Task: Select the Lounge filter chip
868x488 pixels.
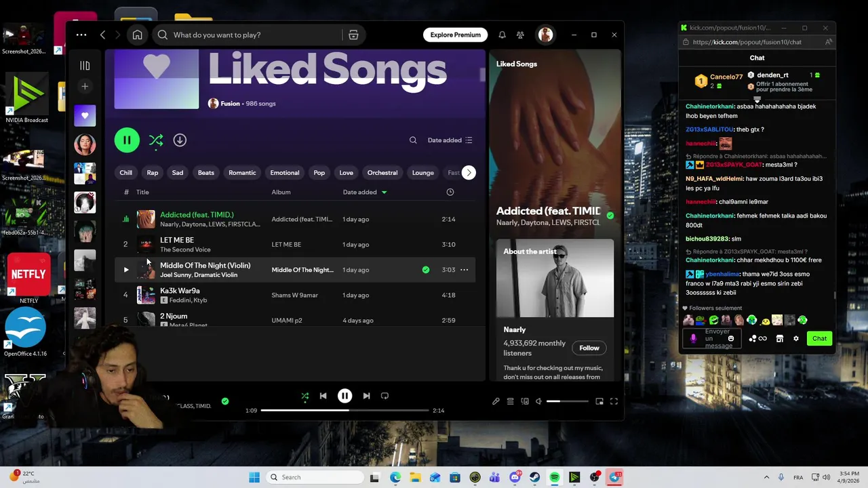Action: (x=423, y=172)
